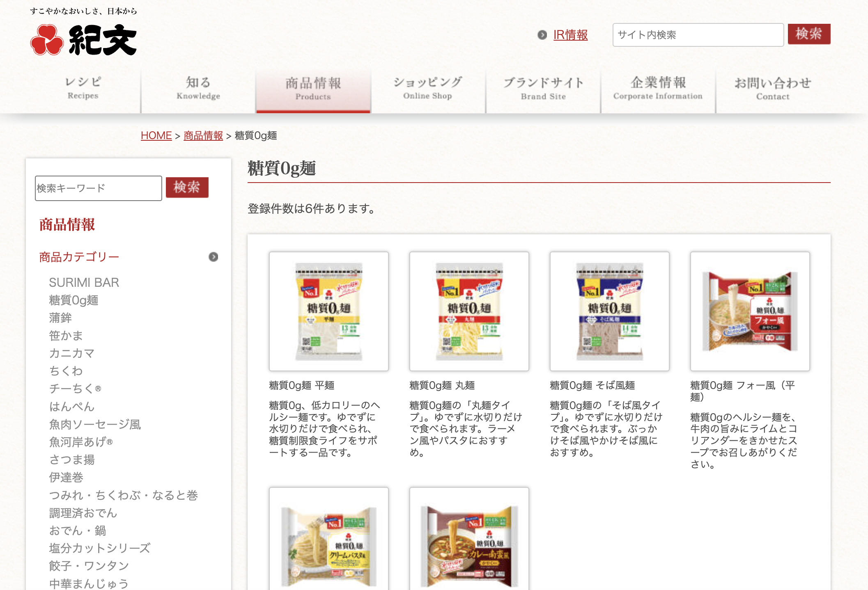Image resolution: width=868 pixels, height=590 pixels.
Task: Open the 糖質0g麺 丸麺 product image
Action: 469,311
